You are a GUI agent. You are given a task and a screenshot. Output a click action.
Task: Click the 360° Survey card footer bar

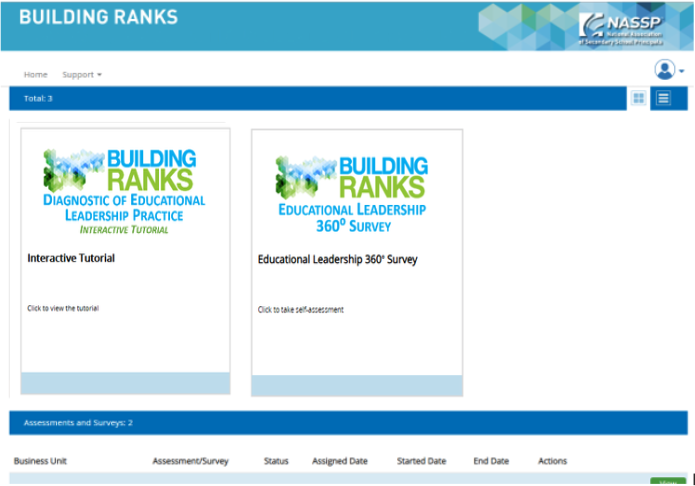(357, 385)
